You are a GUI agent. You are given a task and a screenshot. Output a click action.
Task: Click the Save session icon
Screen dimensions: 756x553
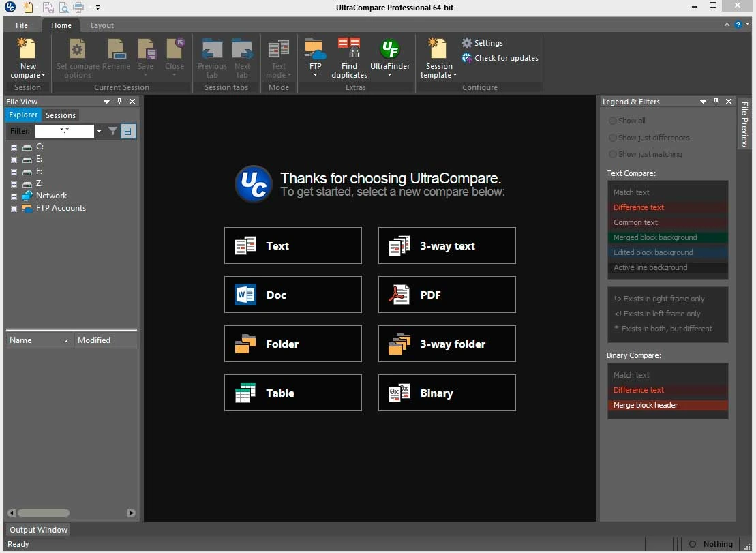click(x=146, y=48)
